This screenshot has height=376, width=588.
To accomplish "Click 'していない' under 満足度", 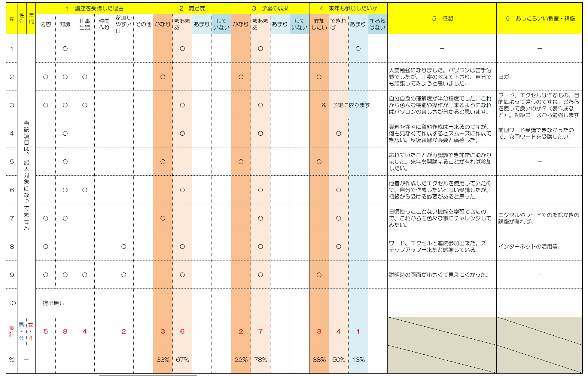I will click(x=221, y=24).
